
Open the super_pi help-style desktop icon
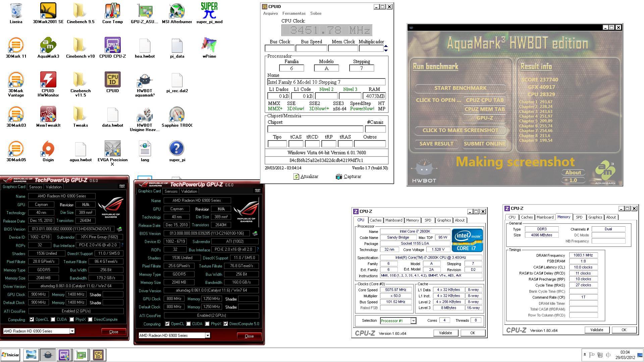pyautogui.click(x=177, y=152)
